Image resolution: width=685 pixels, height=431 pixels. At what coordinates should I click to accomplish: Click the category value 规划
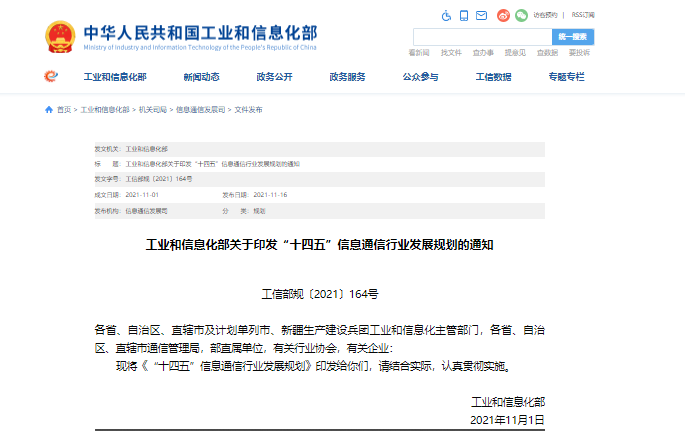tap(259, 211)
